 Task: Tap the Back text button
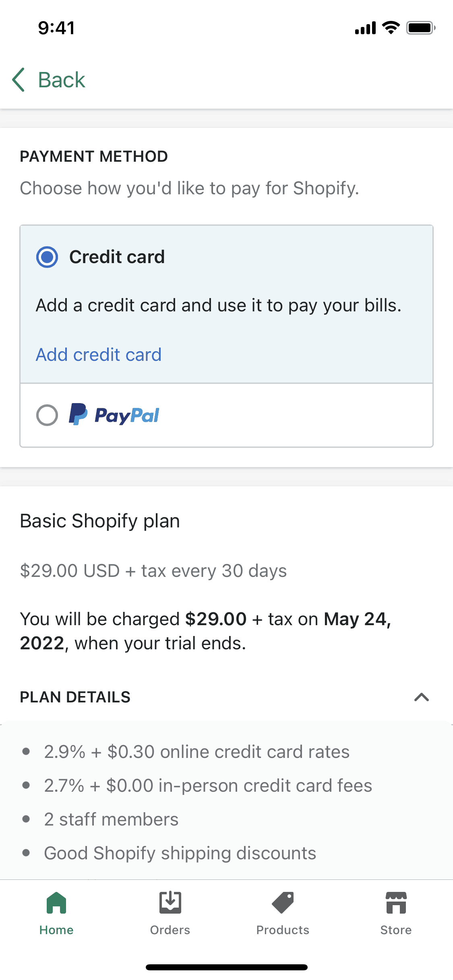click(62, 80)
